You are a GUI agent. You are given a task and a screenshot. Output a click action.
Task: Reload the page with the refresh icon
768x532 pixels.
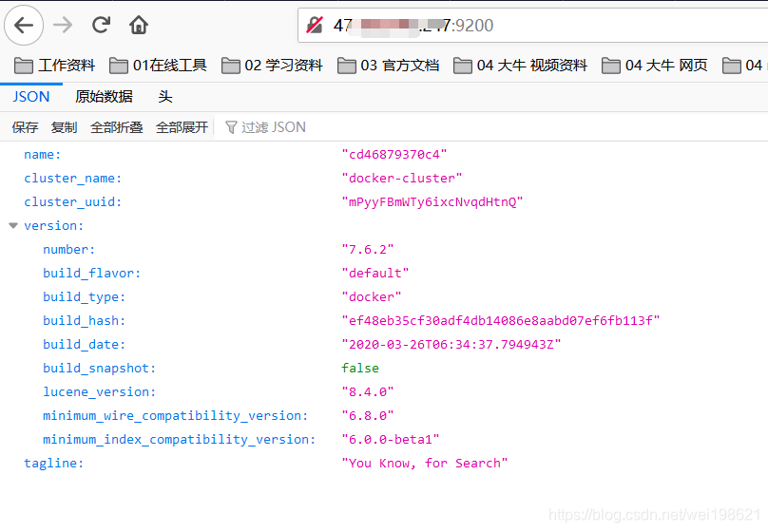101,25
